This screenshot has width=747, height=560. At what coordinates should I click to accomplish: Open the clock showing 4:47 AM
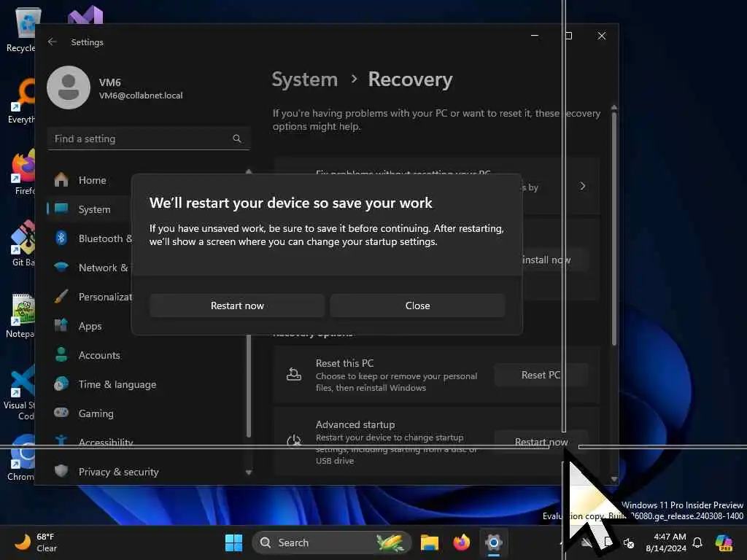coord(666,542)
